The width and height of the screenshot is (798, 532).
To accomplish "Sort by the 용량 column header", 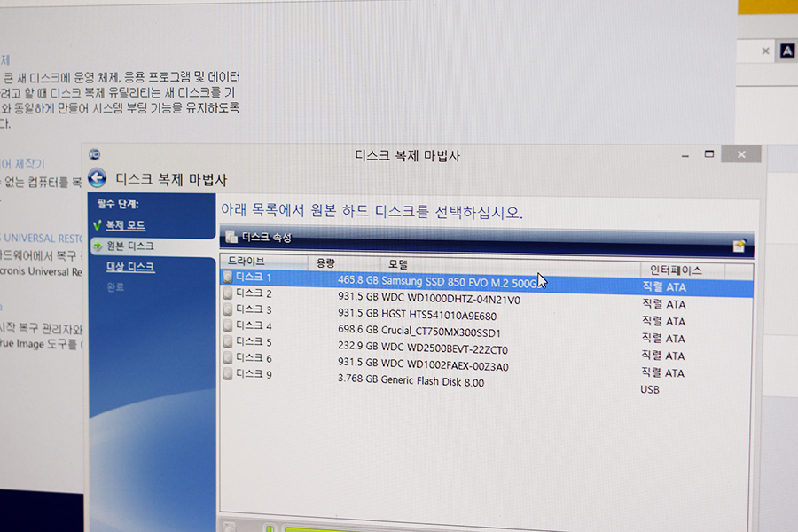I will coord(325,263).
